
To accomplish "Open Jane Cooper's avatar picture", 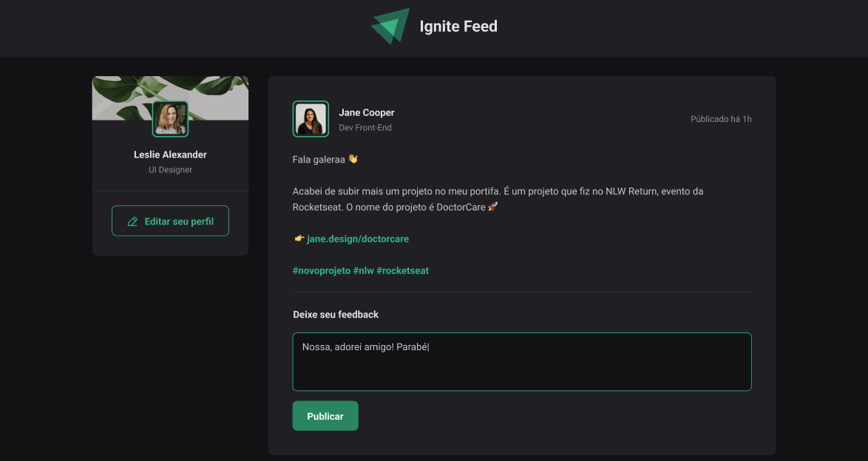I will pos(311,119).
